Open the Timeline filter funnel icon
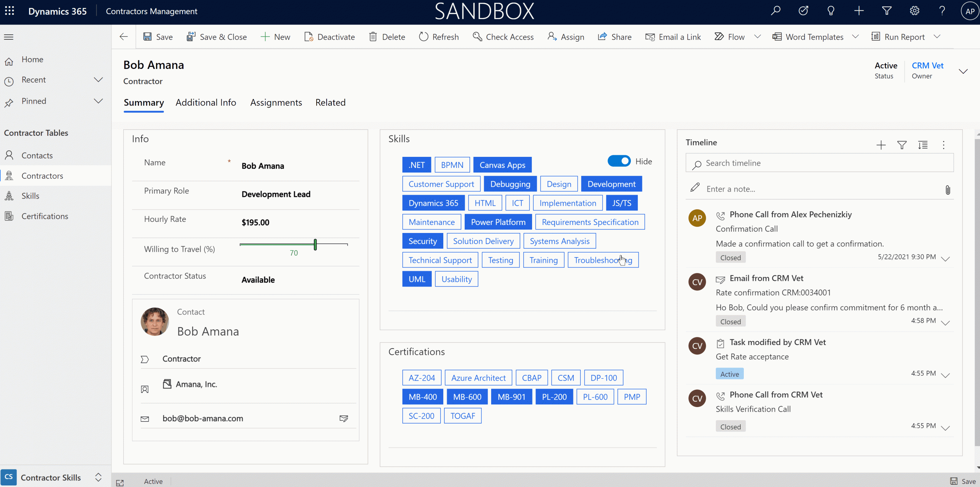This screenshot has width=980, height=487. tap(902, 145)
